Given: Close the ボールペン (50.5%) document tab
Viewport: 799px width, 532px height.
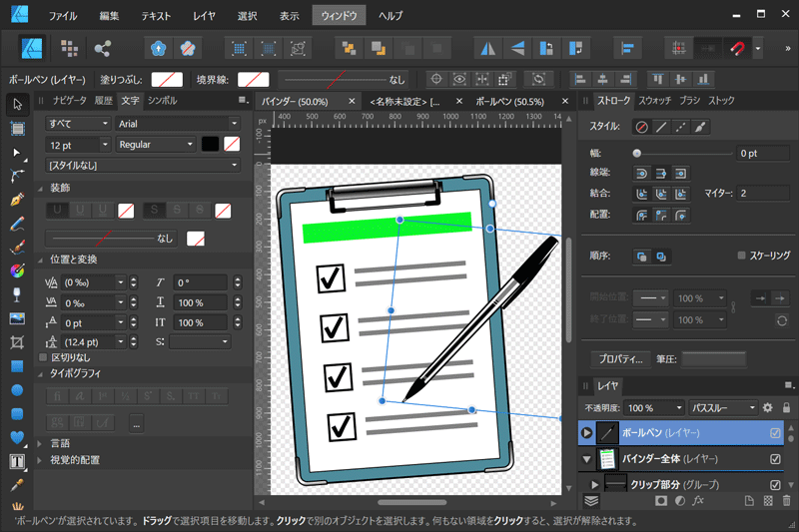Looking at the screenshot, I should [x=564, y=101].
